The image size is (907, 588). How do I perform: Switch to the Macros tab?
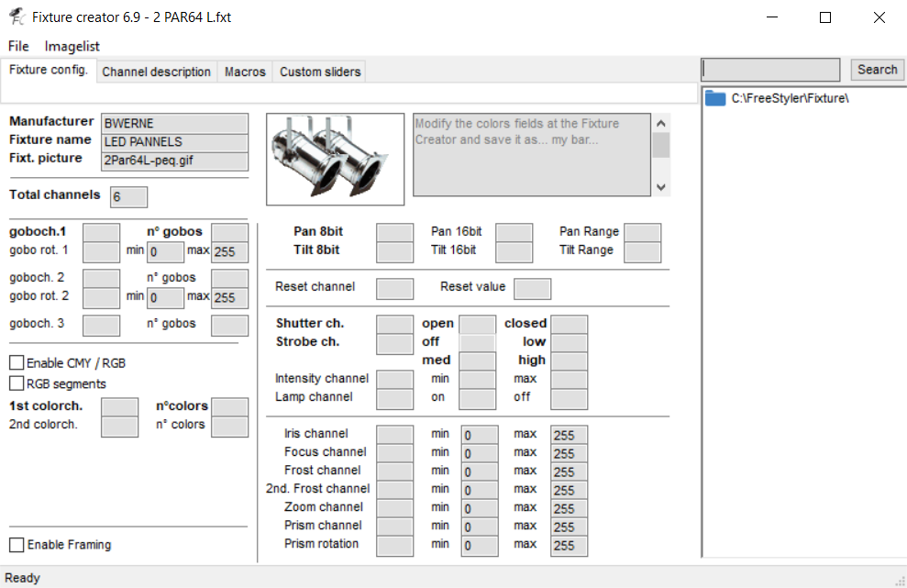click(244, 71)
